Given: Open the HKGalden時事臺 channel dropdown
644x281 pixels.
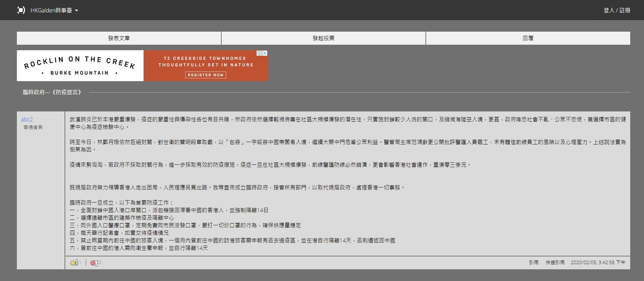Looking at the screenshot, I should pyautogui.click(x=55, y=10).
